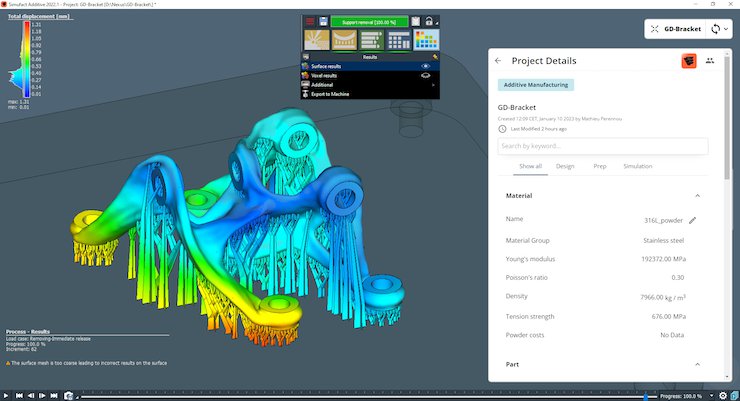740x401 pixels.
Task: Click the orange Simufact app icon
Action: click(x=689, y=61)
